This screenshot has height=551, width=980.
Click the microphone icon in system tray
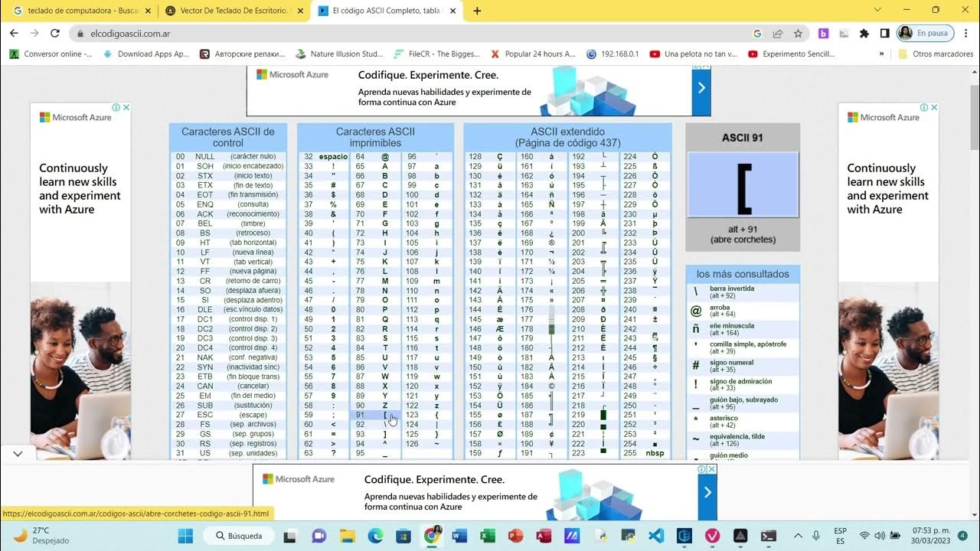816,536
